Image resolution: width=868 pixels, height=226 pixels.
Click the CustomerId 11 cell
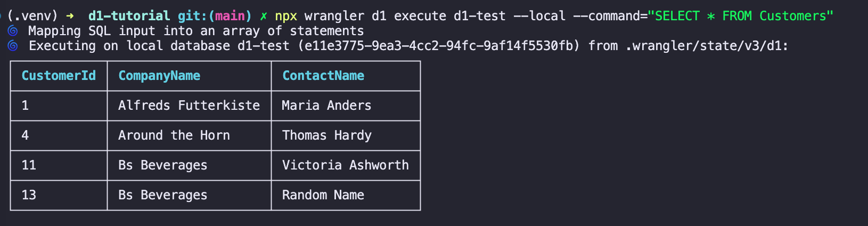coord(29,165)
